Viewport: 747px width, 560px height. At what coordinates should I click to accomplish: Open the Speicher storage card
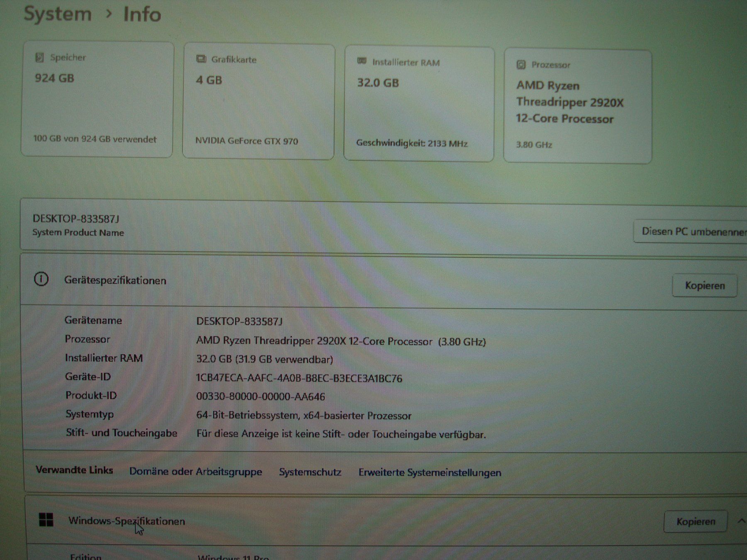coord(97,100)
